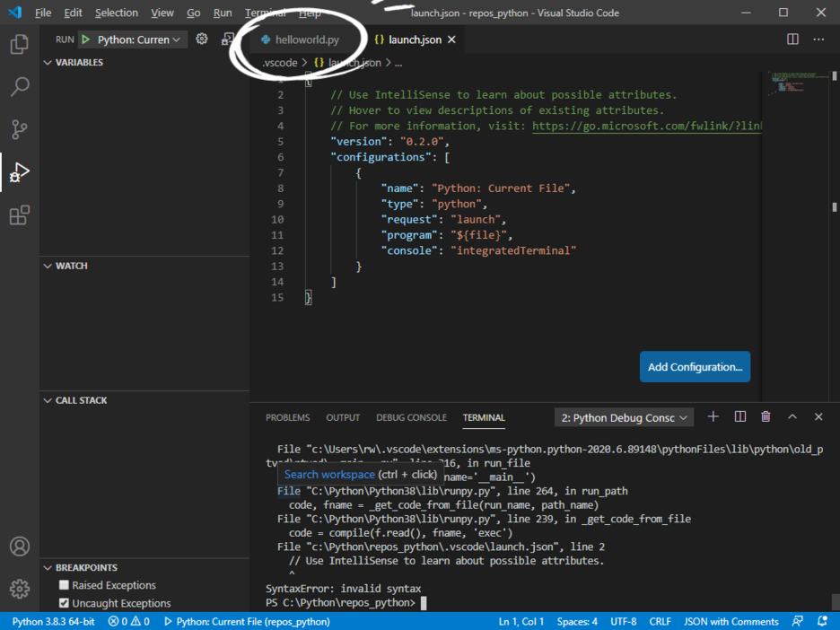
Task: Select the TERMINAL panel tab
Action: (x=484, y=417)
